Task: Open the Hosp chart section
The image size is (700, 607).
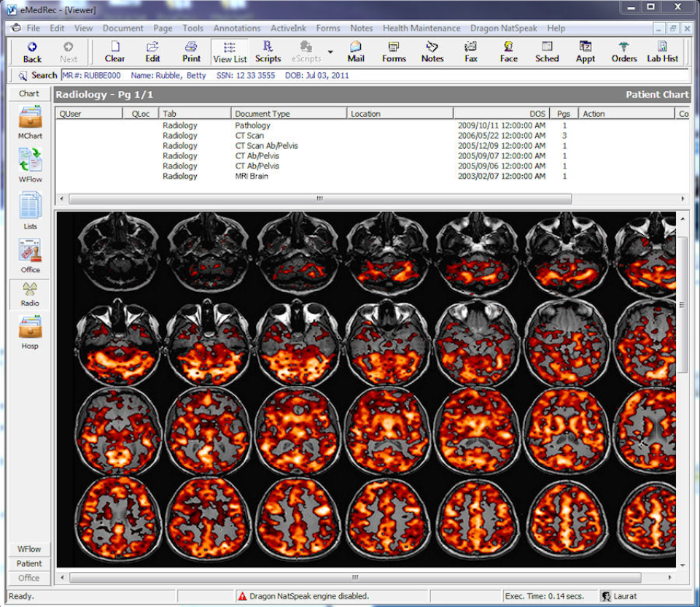Action: pos(30,333)
